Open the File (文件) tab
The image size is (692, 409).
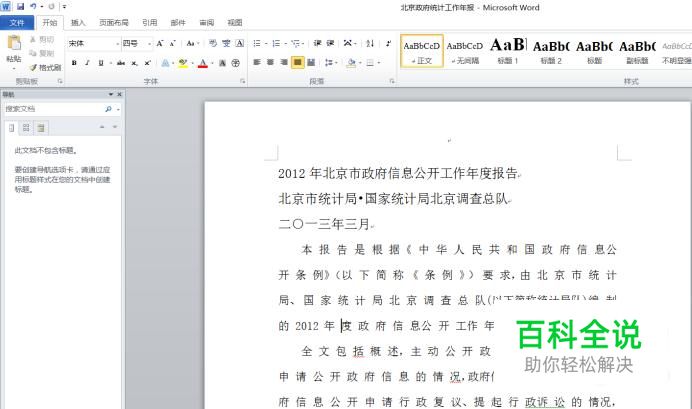[17, 23]
